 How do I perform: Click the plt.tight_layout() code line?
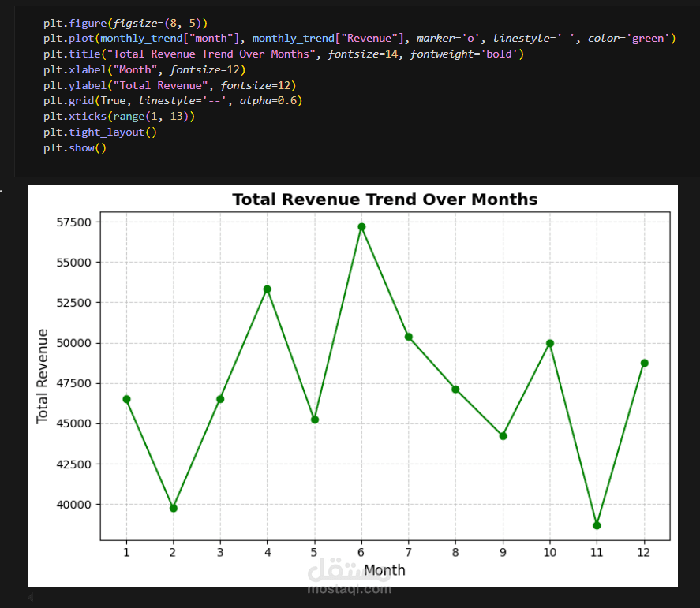[x=100, y=132]
